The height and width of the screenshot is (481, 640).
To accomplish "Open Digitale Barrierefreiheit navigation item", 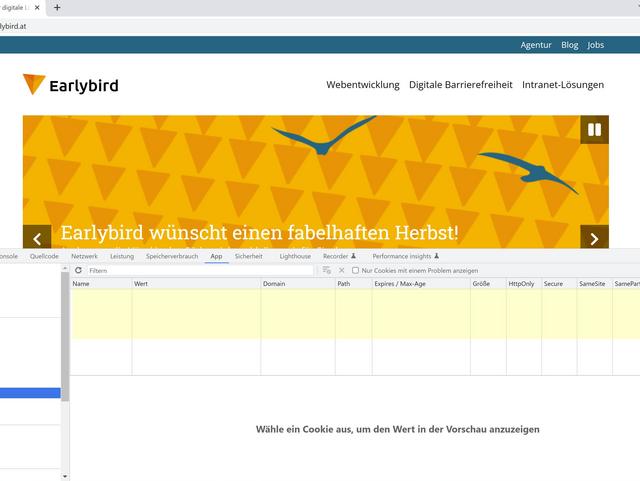I will pyautogui.click(x=460, y=85).
